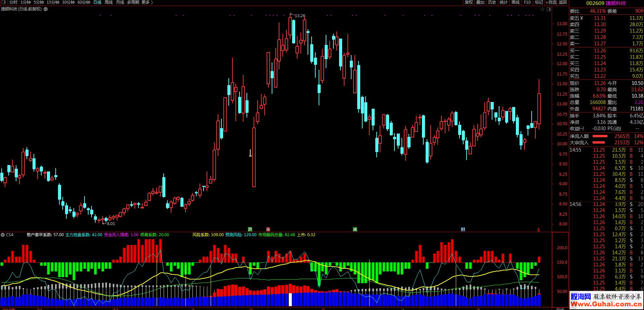Select the 15分钟 period tab

click(x=53, y=2)
